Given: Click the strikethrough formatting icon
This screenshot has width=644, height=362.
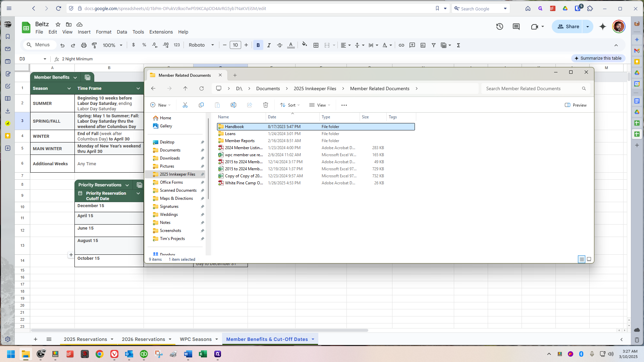Looking at the screenshot, I should pos(279,45).
